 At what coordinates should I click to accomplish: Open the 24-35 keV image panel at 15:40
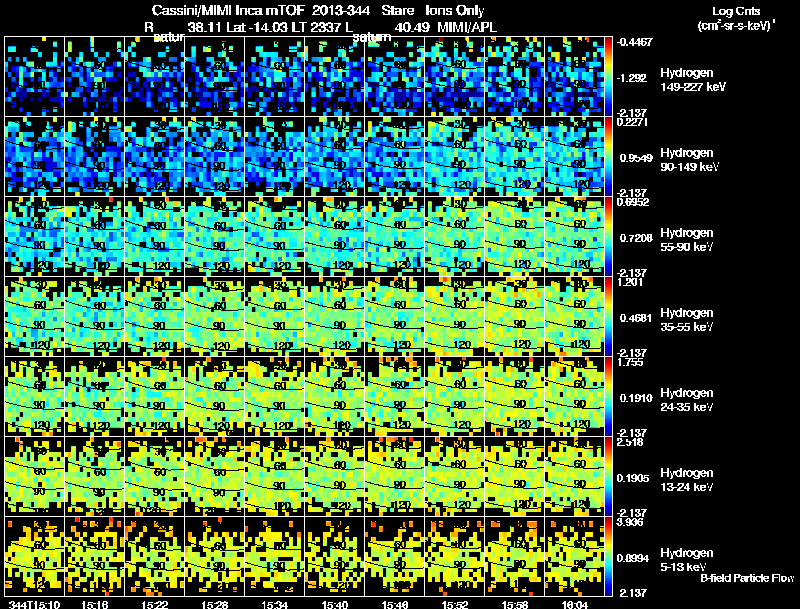[x=335, y=397]
